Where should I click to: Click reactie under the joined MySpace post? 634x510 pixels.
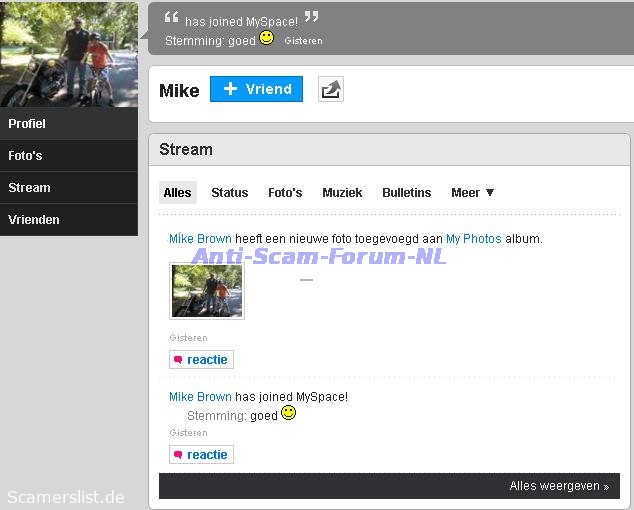(201, 455)
